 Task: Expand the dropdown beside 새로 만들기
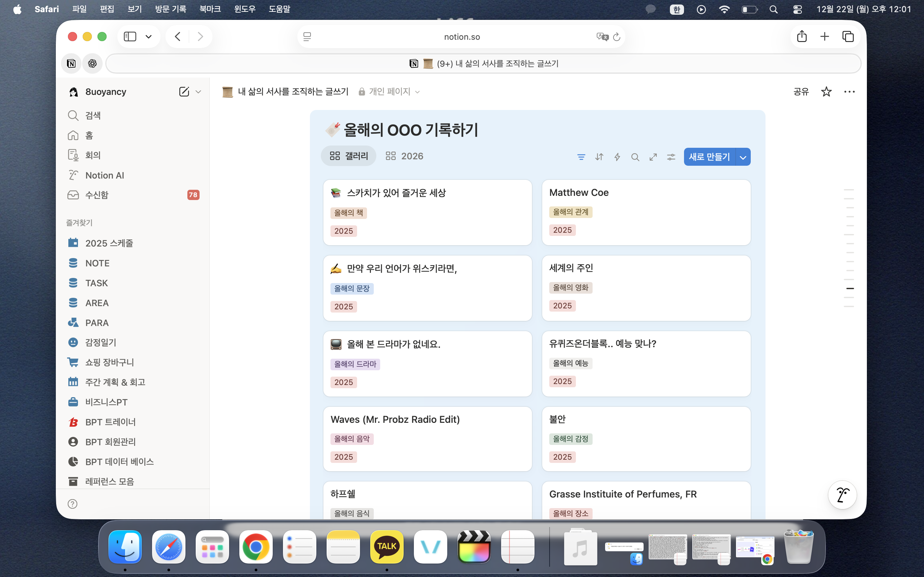[743, 157]
